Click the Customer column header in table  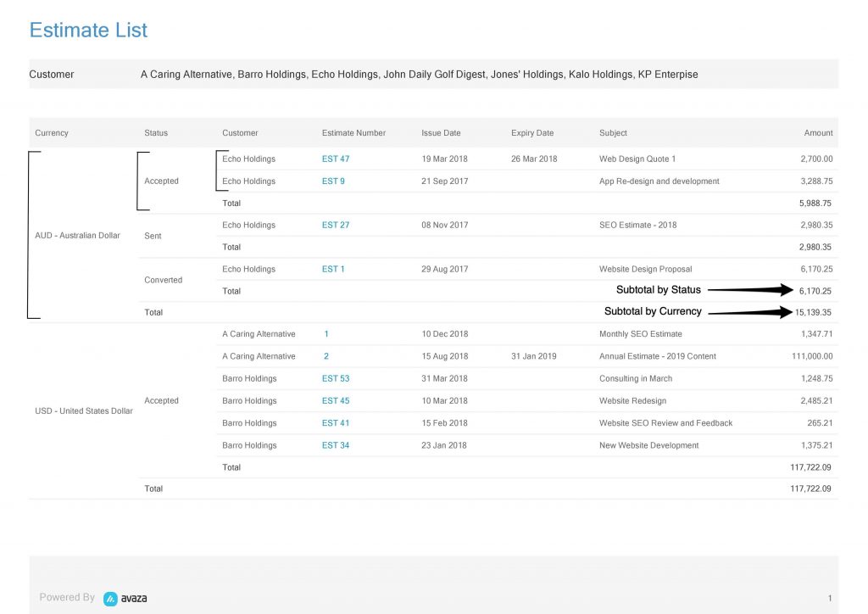[240, 133]
